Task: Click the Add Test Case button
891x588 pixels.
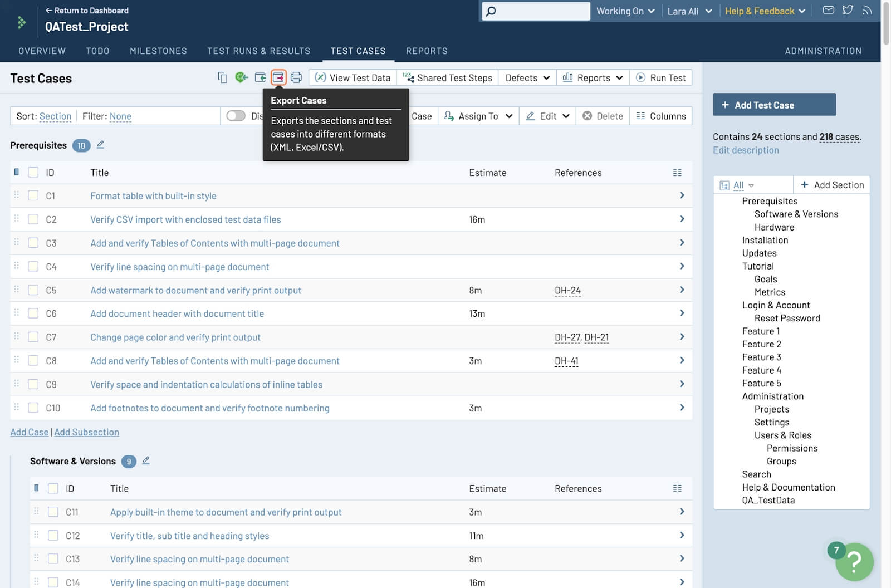Action: [x=774, y=105]
